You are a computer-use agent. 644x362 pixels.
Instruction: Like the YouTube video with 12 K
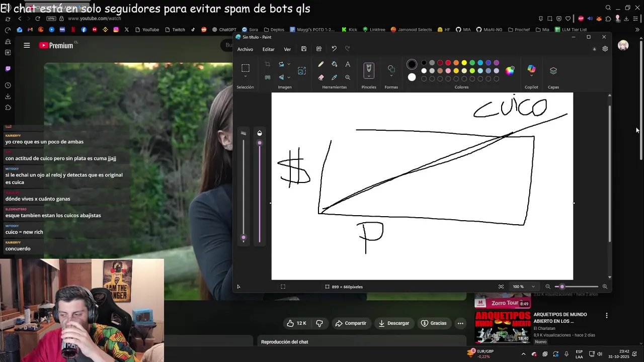296,323
